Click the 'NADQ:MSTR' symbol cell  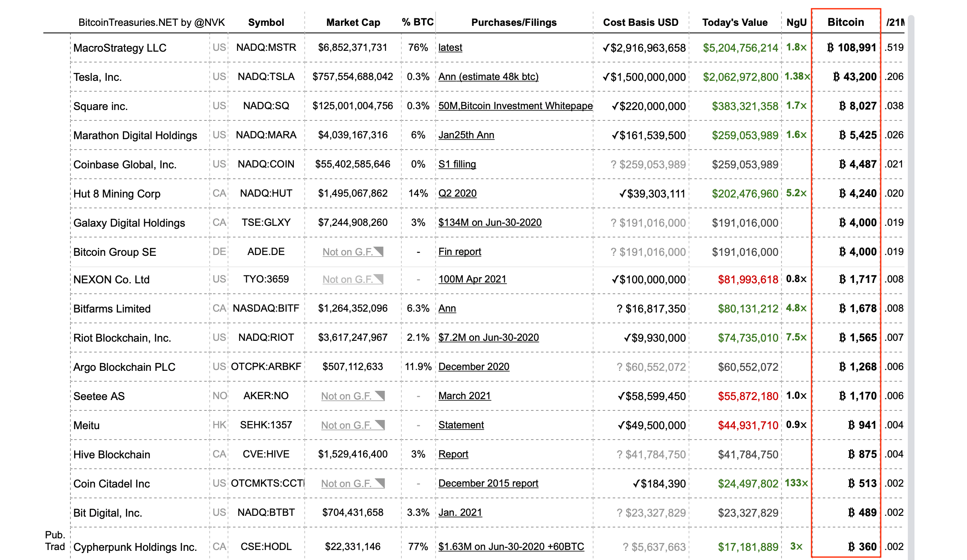pyautogui.click(x=266, y=47)
